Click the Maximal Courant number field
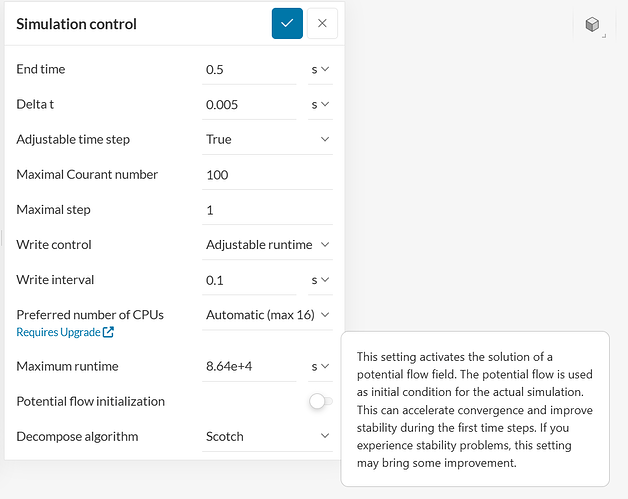The width and height of the screenshot is (628, 499). (x=267, y=174)
